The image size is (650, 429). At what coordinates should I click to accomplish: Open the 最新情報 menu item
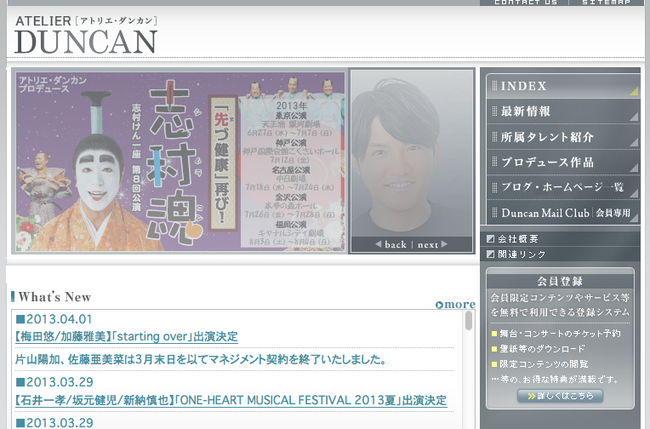[x=563, y=111]
